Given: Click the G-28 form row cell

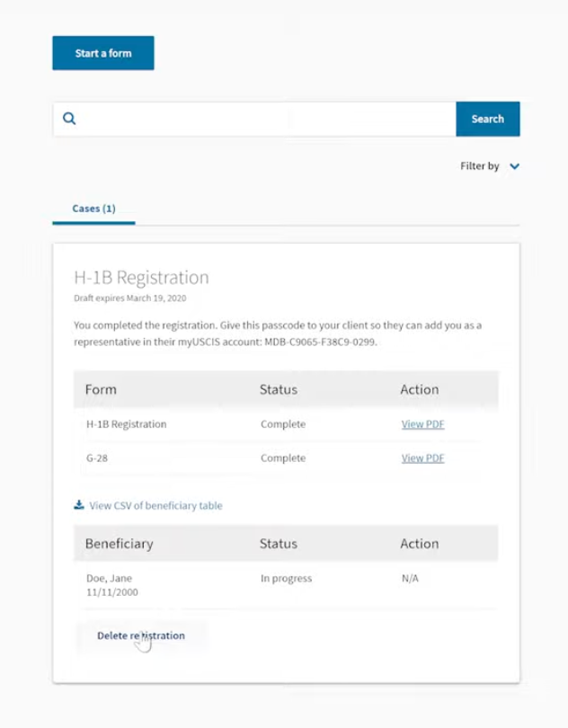Looking at the screenshot, I should [x=97, y=457].
